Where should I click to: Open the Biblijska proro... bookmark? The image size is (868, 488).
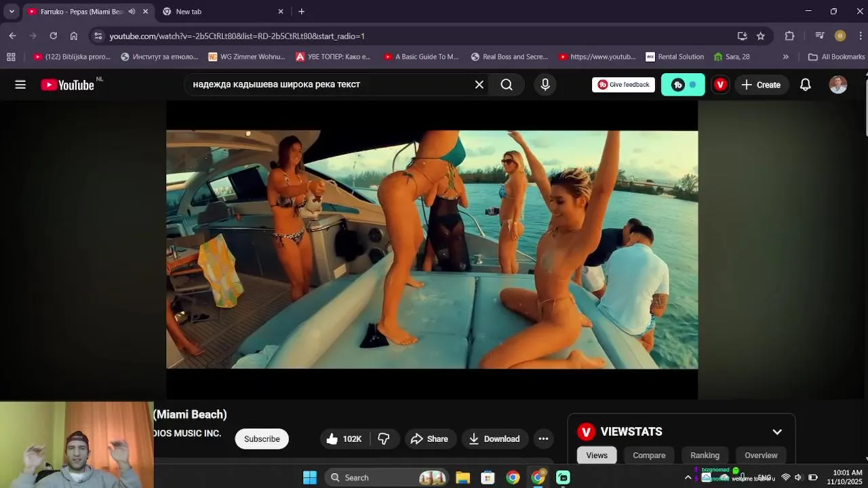(x=72, y=57)
